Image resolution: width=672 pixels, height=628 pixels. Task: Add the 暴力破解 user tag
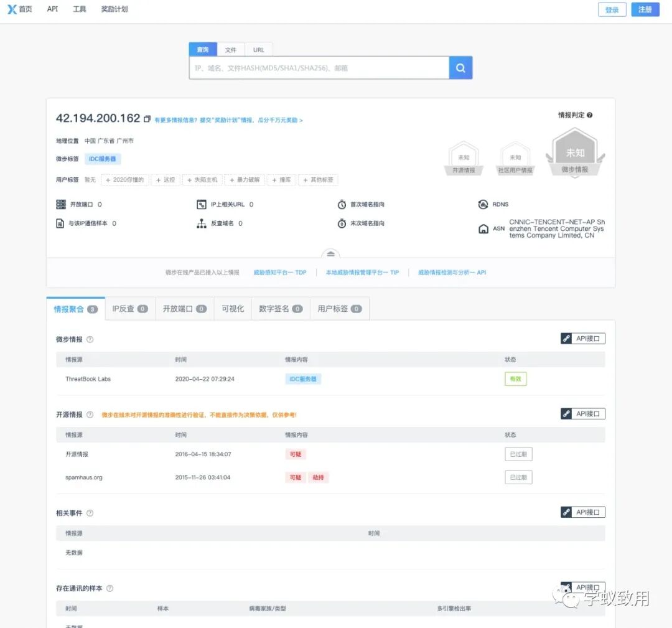pos(245,180)
